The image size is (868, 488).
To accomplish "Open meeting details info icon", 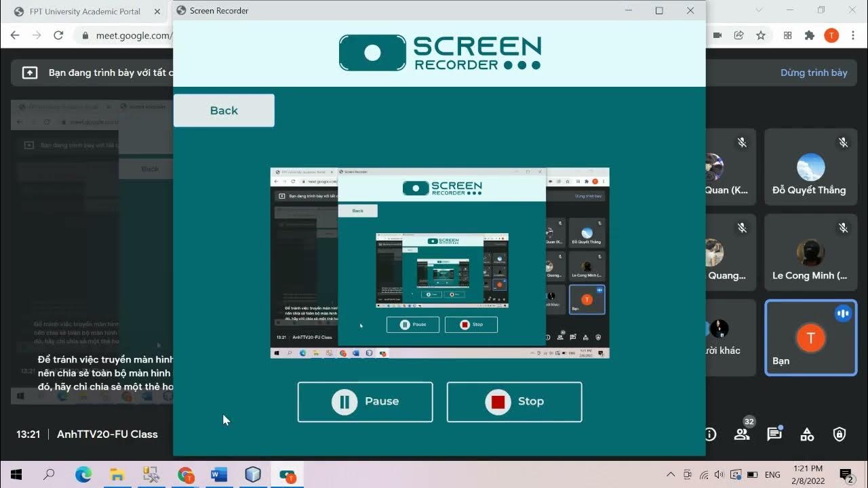I will click(x=710, y=434).
